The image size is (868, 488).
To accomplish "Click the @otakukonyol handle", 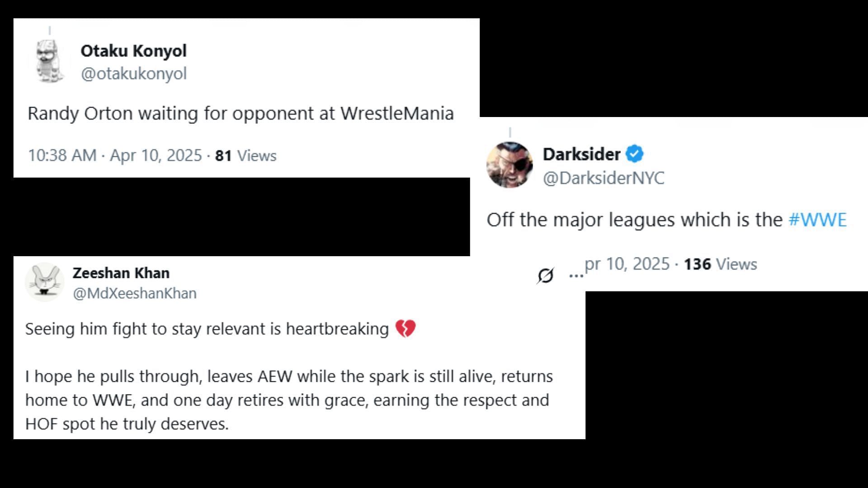I will [133, 73].
